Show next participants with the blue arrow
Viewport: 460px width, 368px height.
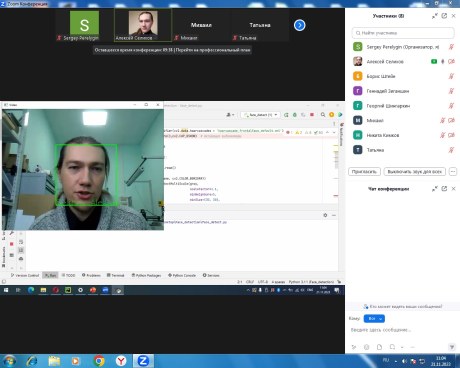click(299, 25)
